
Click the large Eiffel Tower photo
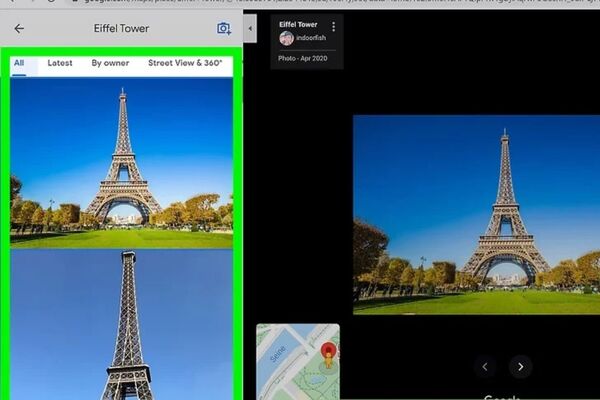tap(476, 214)
